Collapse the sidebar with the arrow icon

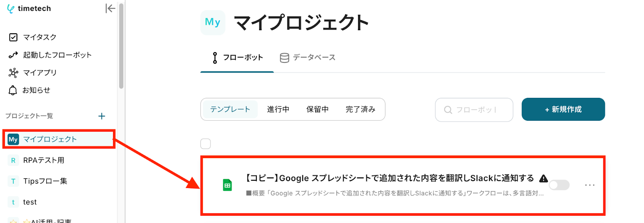click(110, 8)
